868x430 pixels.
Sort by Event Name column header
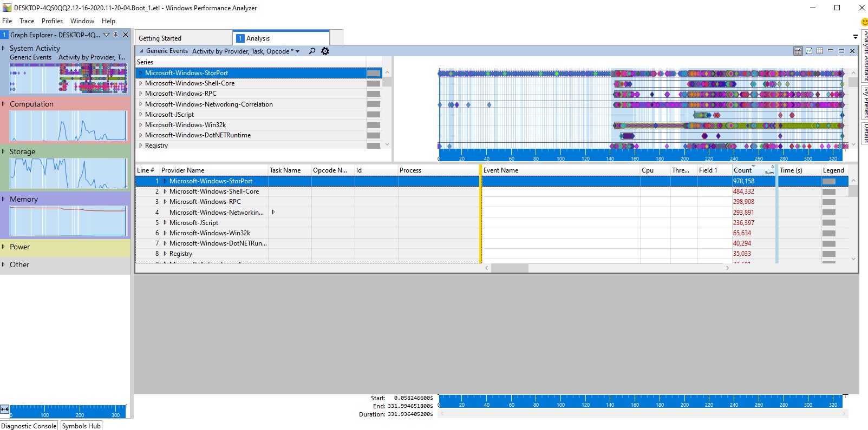(560, 170)
